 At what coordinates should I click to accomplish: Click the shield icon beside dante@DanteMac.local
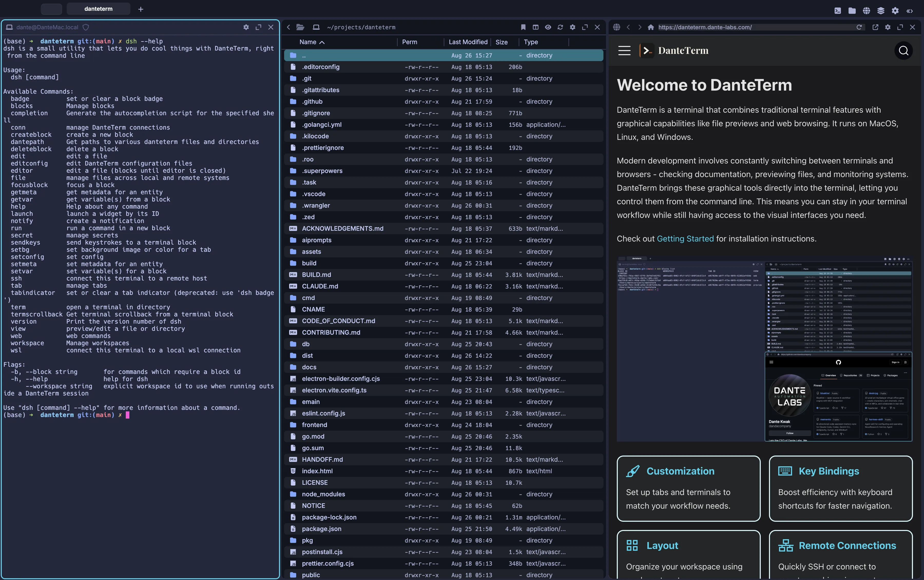[86, 27]
